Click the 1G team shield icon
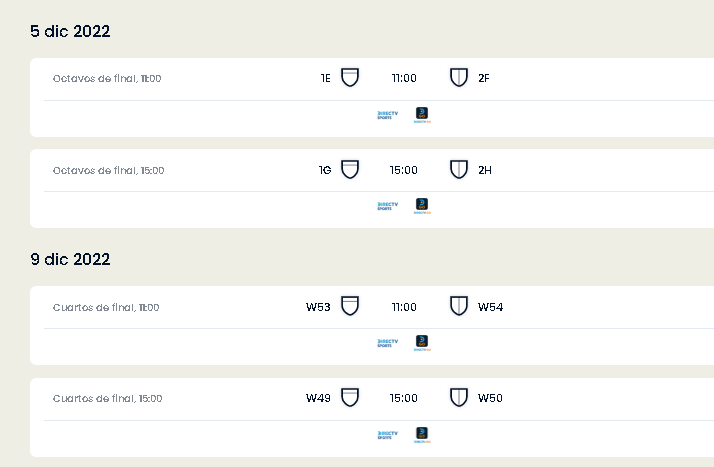The height and width of the screenshot is (467, 714). pyautogui.click(x=350, y=169)
